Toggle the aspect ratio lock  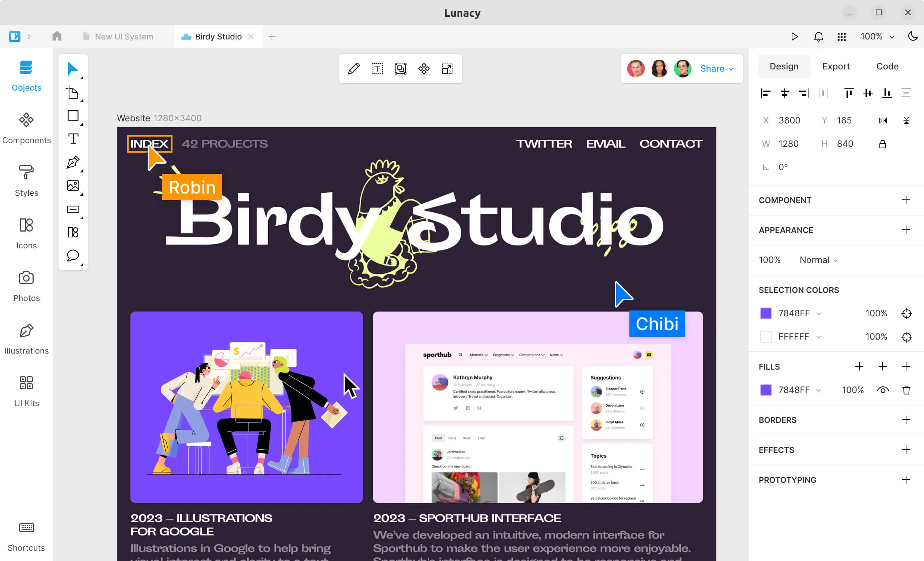click(882, 144)
